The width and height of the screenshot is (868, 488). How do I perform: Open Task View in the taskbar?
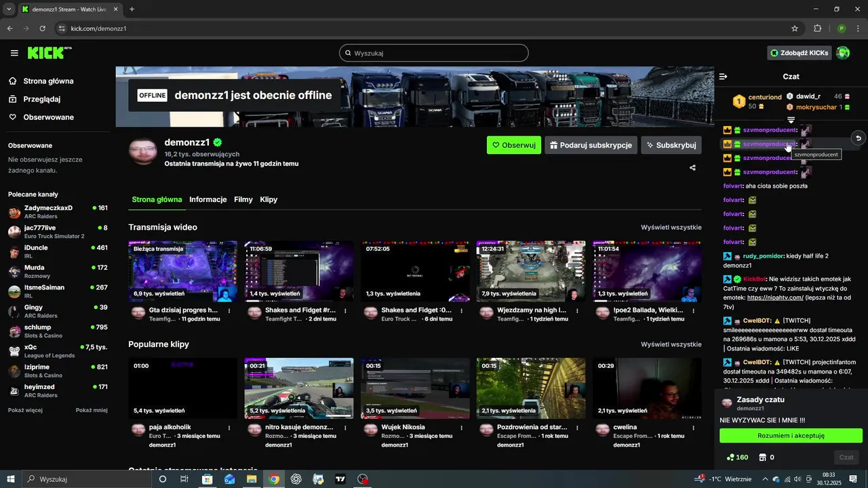click(184, 479)
